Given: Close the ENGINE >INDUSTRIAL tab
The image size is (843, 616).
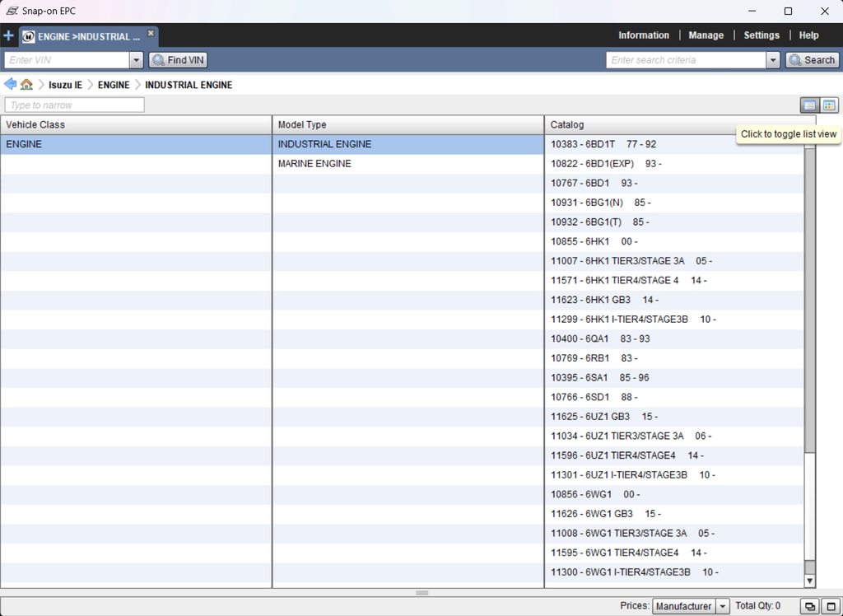Looking at the screenshot, I should click(151, 33).
